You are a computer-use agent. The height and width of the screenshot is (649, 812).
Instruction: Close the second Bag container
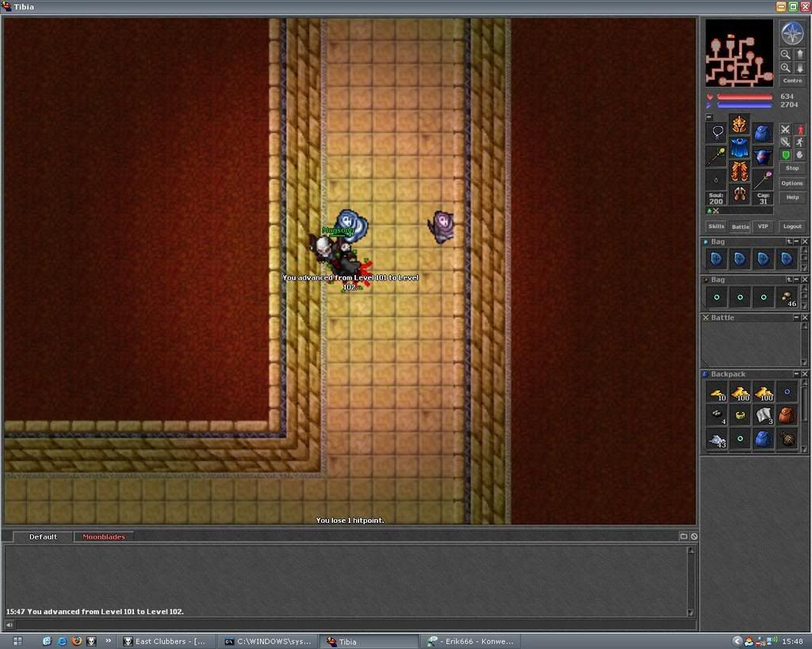805,280
